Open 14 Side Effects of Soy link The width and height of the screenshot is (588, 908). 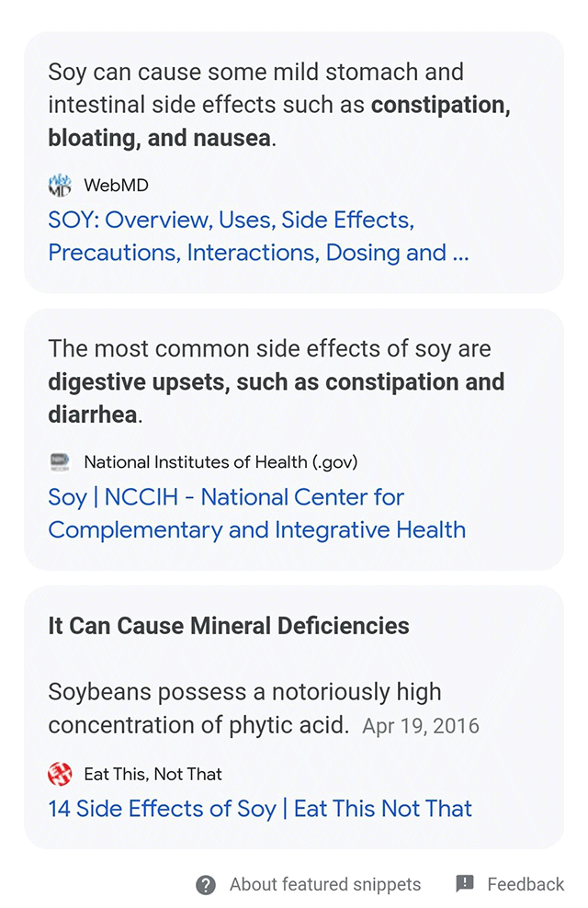click(260, 809)
